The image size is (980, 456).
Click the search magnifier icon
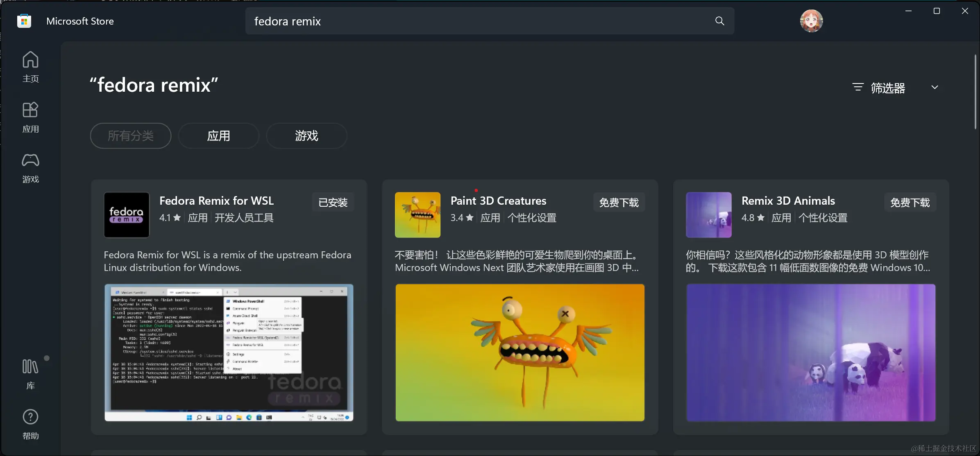(720, 21)
